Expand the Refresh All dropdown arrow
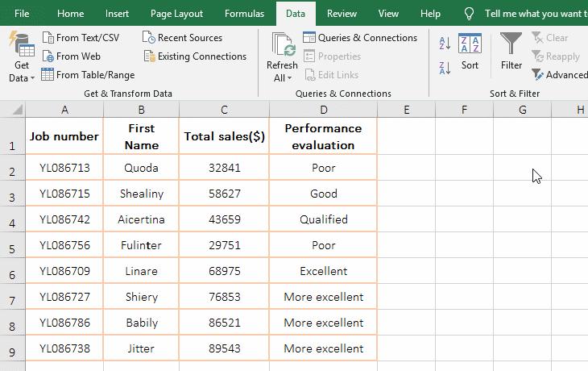The width and height of the screenshot is (588, 371). [x=290, y=79]
